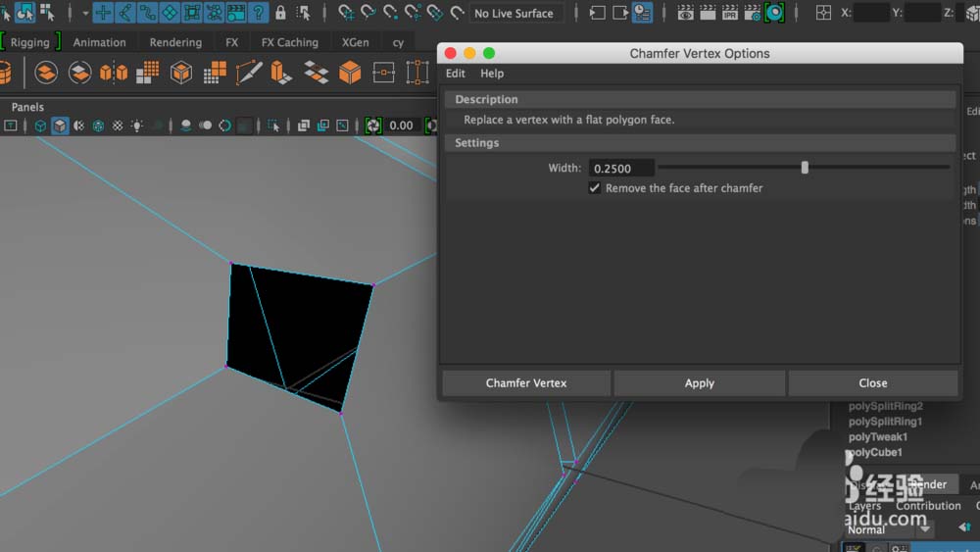Toggle Snap to view planes icon
Viewport: 980px width, 552px height.
pos(434,13)
